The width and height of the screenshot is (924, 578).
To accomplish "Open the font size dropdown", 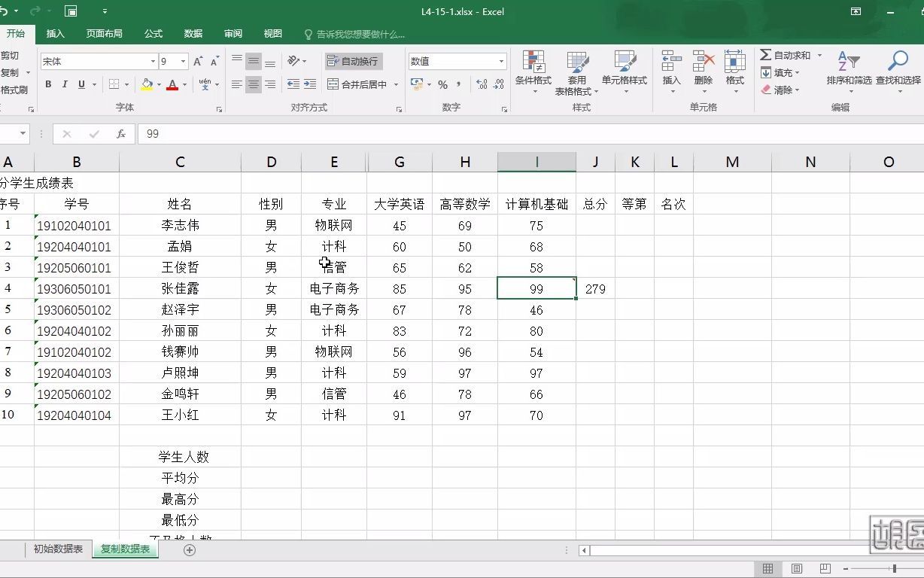I will coord(184,62).
